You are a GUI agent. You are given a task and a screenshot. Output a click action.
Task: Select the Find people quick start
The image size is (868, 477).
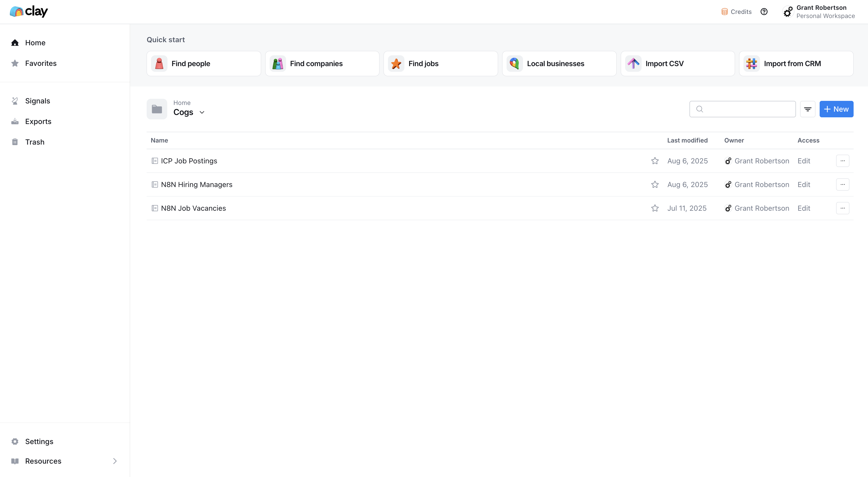[x=203, y=64]
